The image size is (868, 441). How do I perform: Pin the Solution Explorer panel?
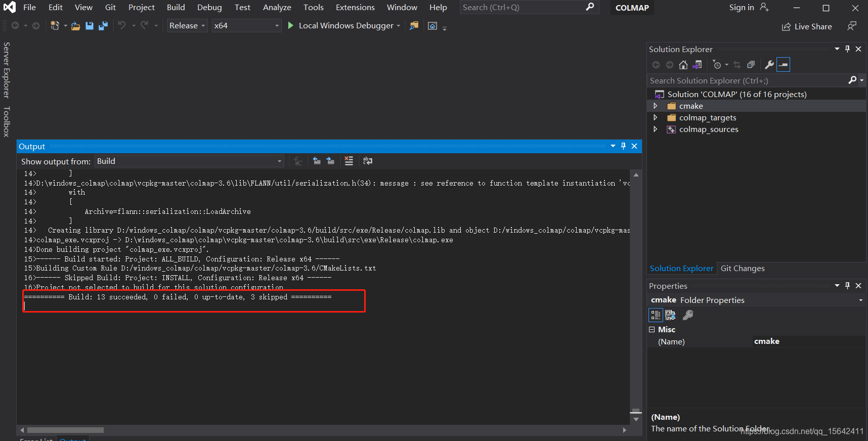click(x=848, y=49)
